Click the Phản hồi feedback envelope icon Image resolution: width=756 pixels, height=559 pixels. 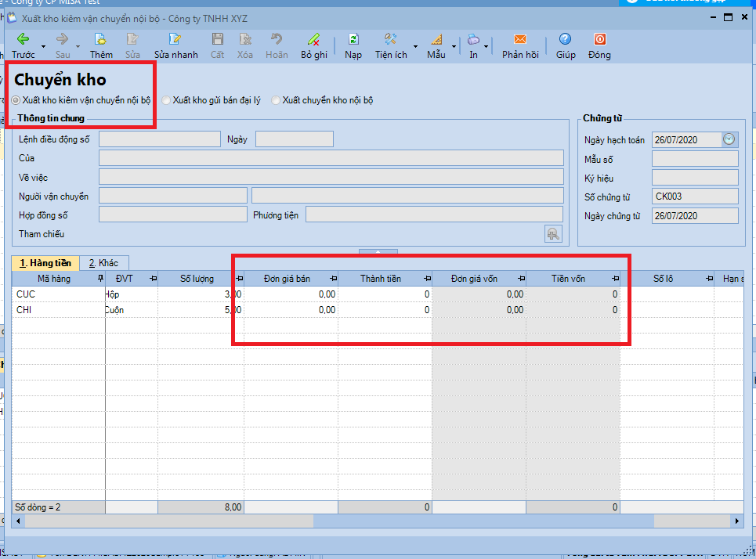[519, 39]
